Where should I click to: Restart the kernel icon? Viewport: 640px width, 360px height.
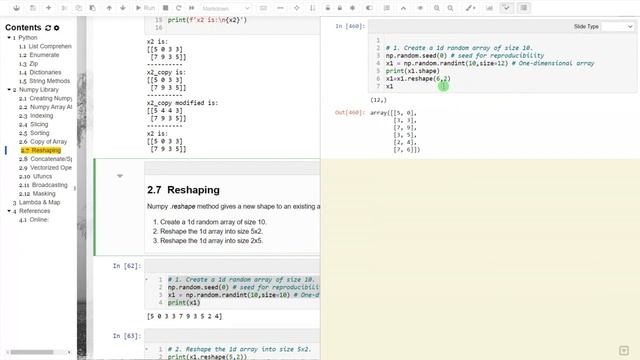pyautogui.click(x=178, y=8)
